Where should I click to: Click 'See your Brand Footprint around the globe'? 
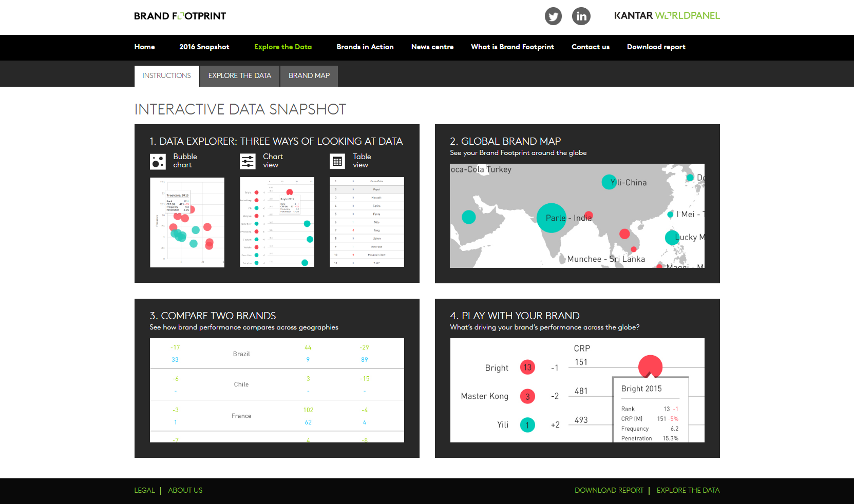pos(518,153)
